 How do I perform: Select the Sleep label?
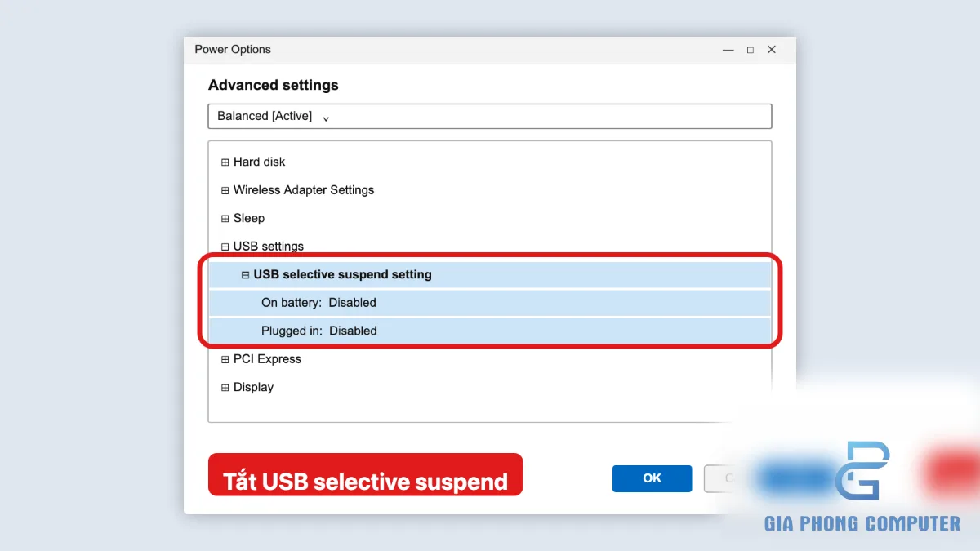249,218
